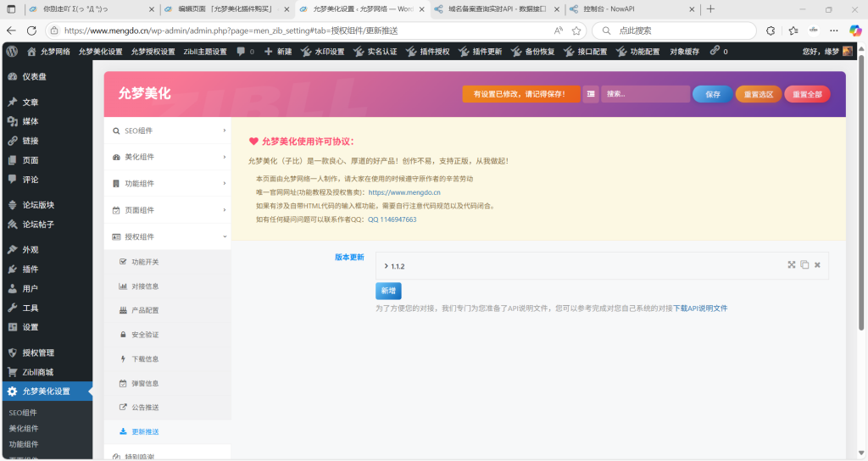Open 插件更新 in admin bar

(481, 52)
